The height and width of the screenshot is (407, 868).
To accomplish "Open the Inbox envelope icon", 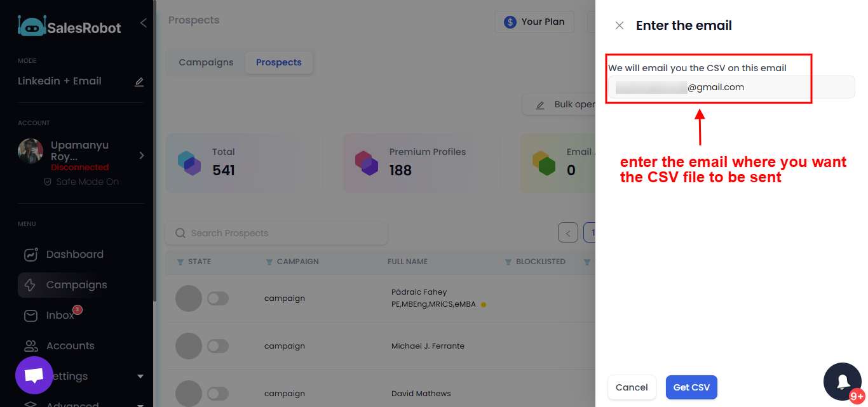I will (x=30, y=315).
